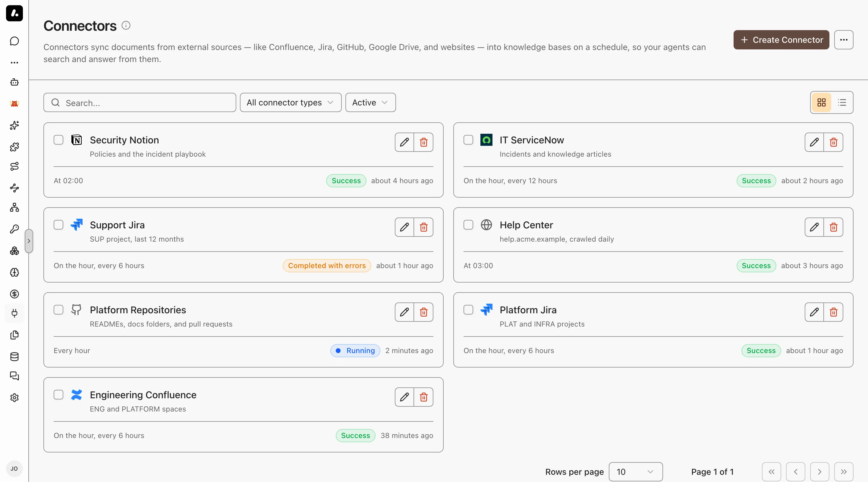Check the Platform Repositories checkbox
Screen dimensions: 868x482
pyautogui.click(x=59, y=310)
